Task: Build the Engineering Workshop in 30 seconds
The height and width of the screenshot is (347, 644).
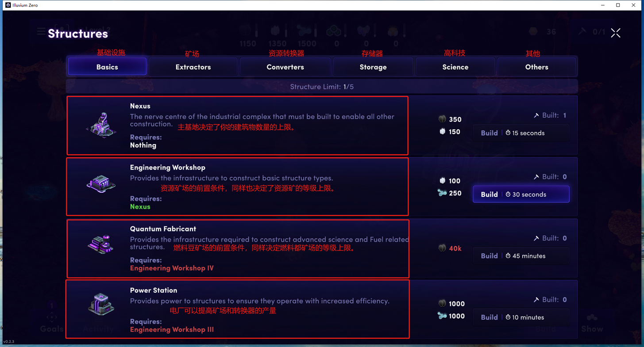Action: click(521, 194)
